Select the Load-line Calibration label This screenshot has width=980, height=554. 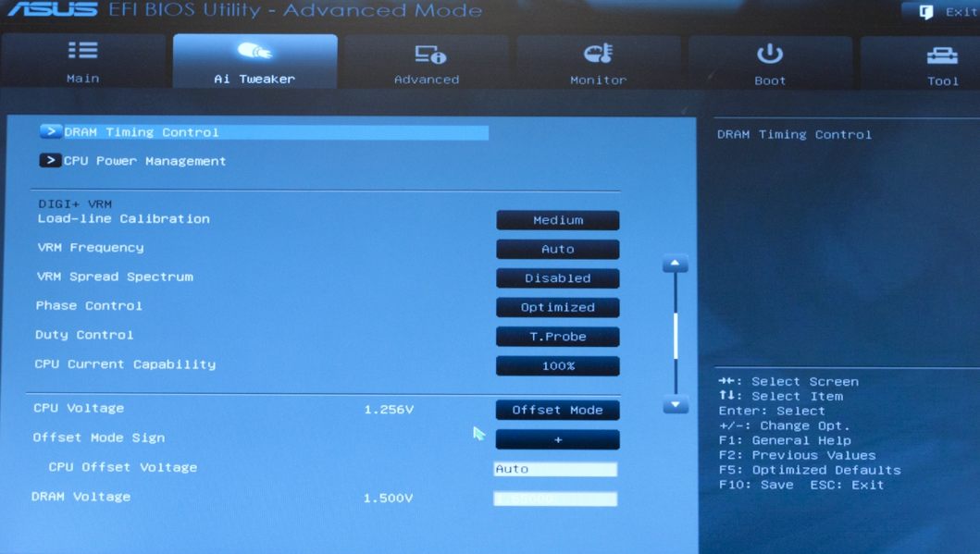click(124, 218)
